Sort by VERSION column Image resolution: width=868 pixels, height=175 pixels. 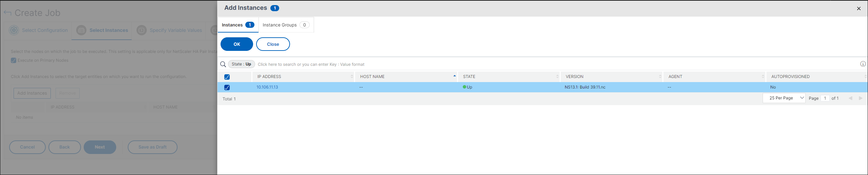(612, 77)
